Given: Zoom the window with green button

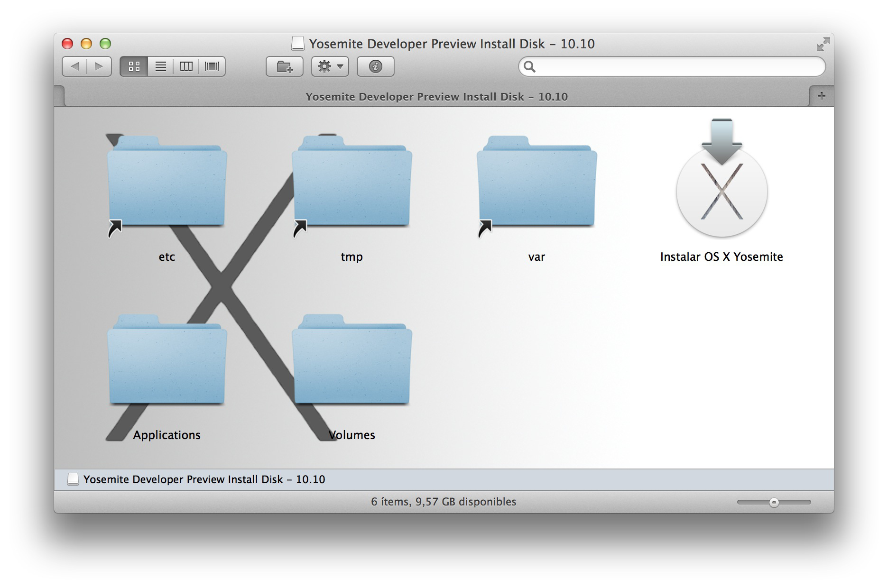Looking at the screenshot, I should point(105,44).
